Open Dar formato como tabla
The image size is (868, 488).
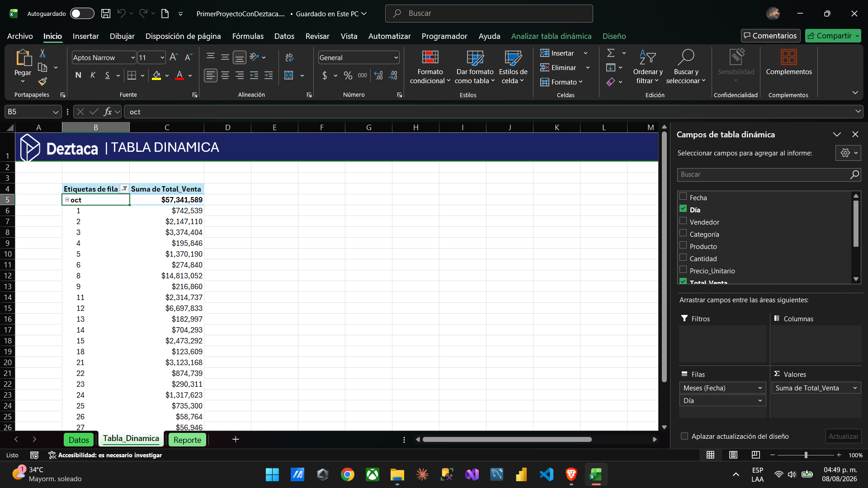(x=475, y=67)
